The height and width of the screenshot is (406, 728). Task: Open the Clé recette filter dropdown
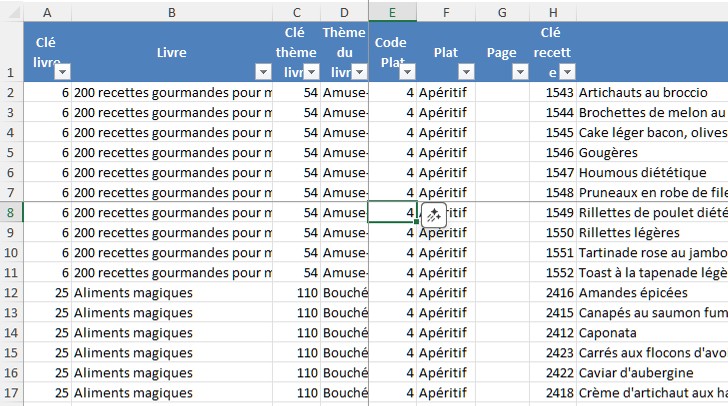tap(567, 72)
